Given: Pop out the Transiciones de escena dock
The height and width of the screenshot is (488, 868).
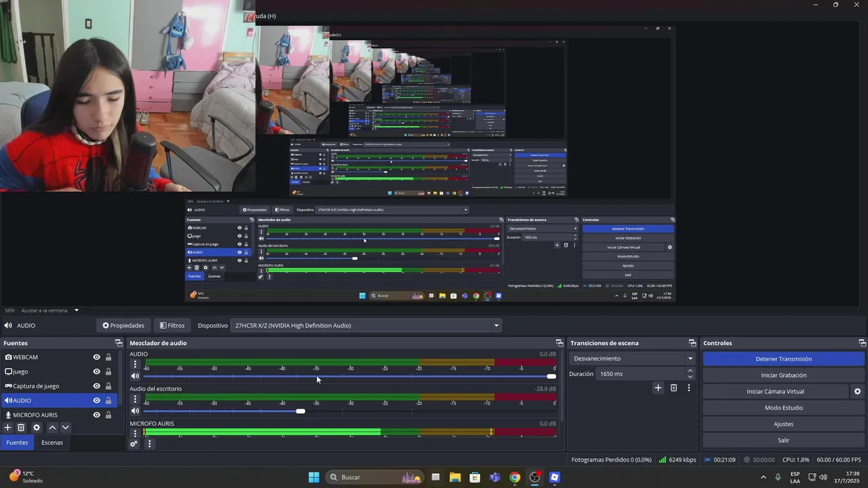Looking at the screenshot, I should pos(692,343).
